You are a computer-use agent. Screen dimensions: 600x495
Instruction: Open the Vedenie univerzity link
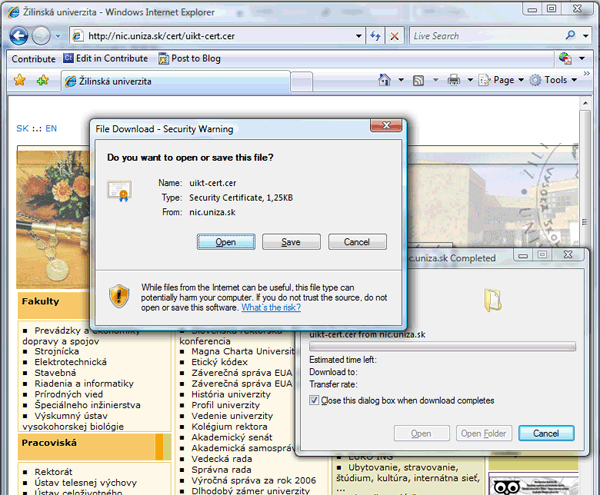[x=232, y=415]
